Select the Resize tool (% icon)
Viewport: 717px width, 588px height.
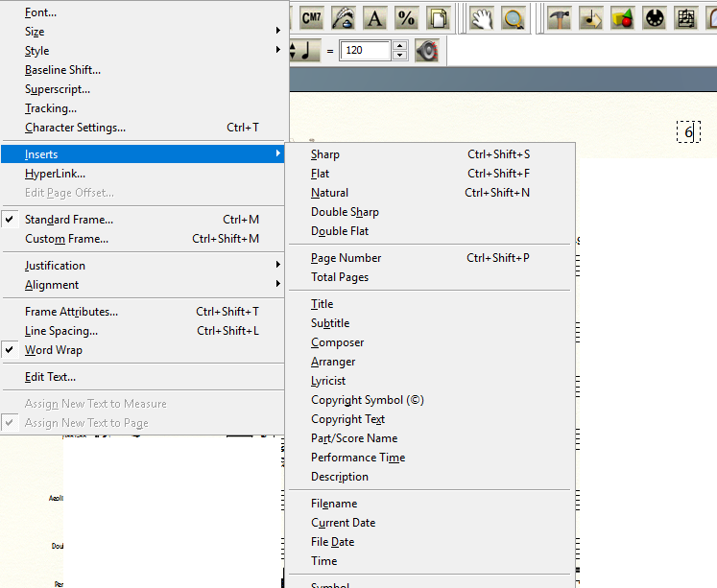click(x=406, y=17)
